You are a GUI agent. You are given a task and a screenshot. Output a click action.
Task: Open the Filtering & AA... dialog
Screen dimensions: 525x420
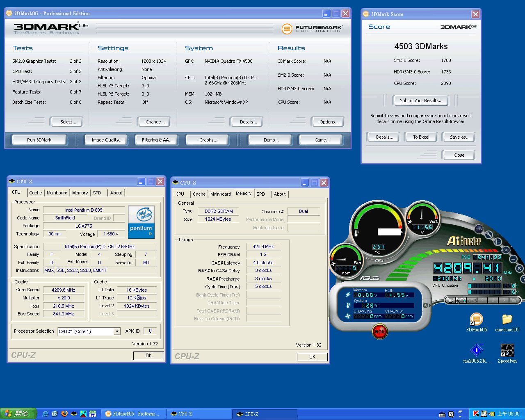point(157,140)
